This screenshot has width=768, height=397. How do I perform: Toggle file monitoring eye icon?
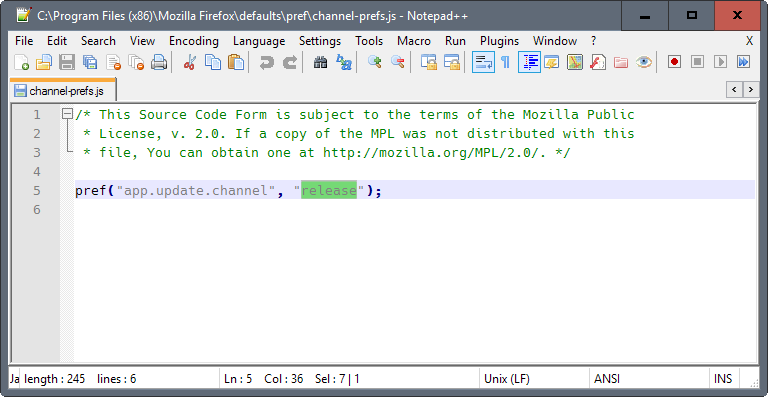(644, 62)
